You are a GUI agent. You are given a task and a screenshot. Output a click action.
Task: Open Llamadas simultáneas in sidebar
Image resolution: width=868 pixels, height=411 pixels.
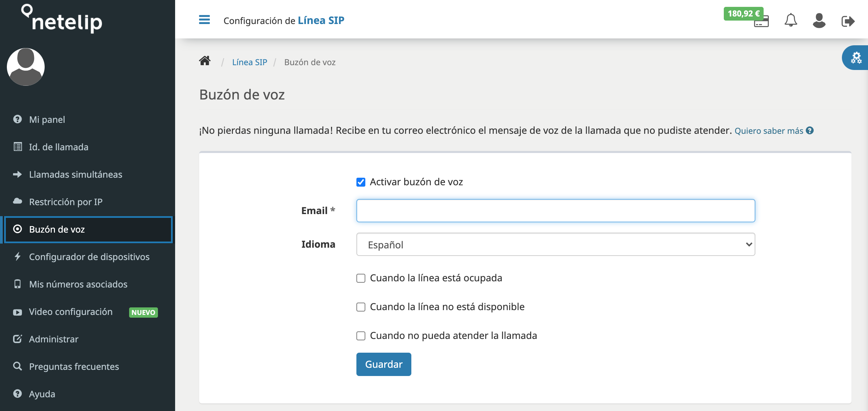(x=76, y=175)
